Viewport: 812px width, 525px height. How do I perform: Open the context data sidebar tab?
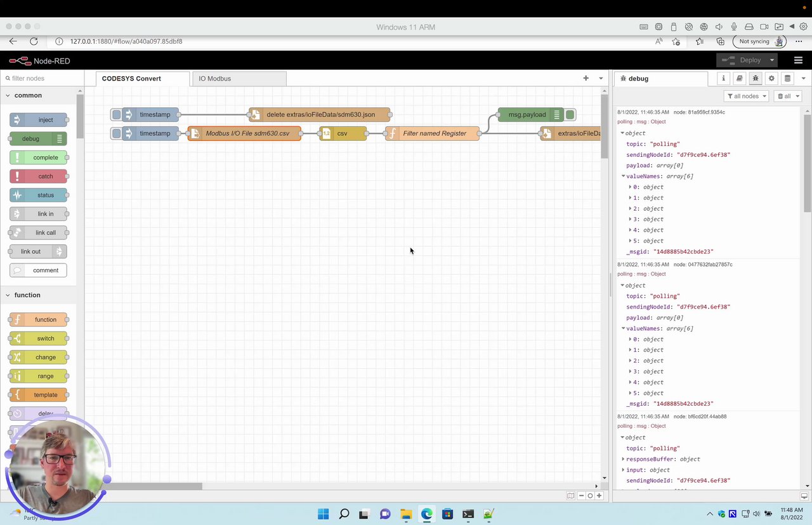(787, 78)
